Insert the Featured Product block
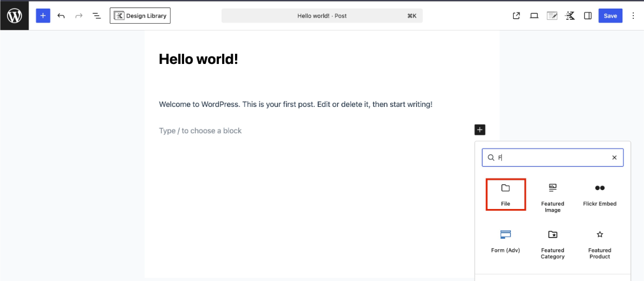The image size is (644, 281). pyautogui.click(x=600, y=244)
